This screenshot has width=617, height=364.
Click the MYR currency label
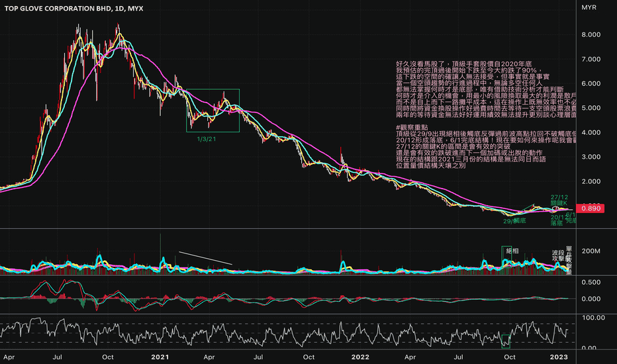click(589, 7)
